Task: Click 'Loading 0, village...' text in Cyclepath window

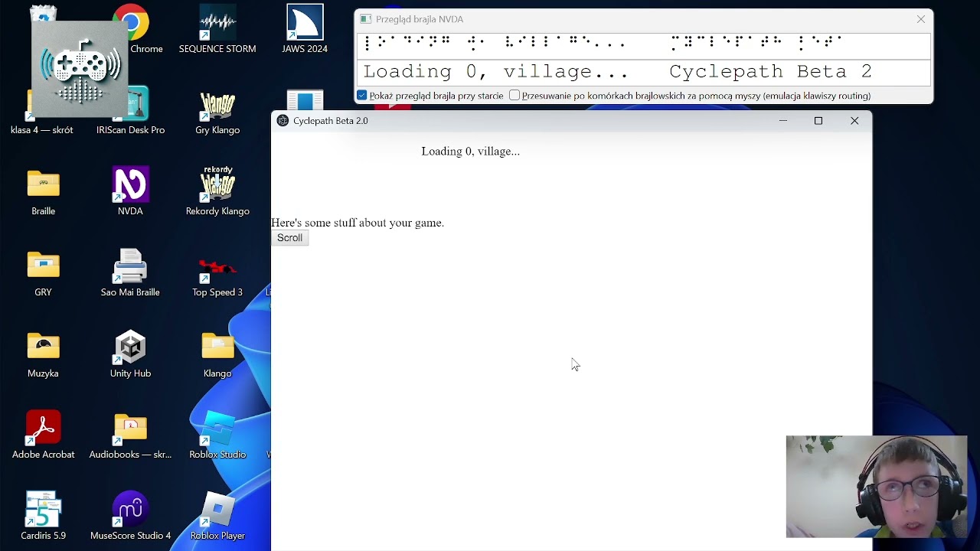Action: 470,152
